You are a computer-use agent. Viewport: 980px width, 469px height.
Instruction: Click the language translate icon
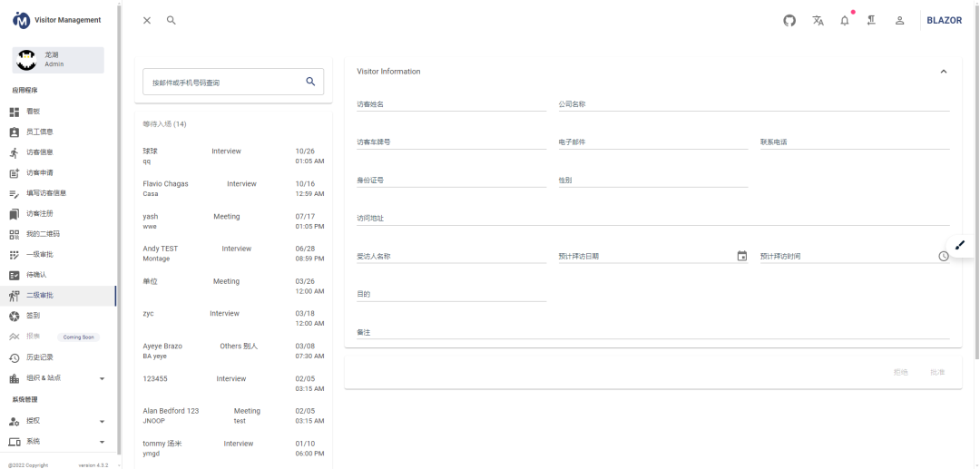click(818, 21)
